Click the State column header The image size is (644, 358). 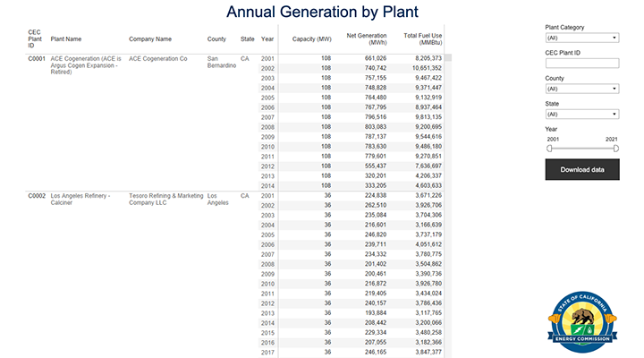click(247, 39)
